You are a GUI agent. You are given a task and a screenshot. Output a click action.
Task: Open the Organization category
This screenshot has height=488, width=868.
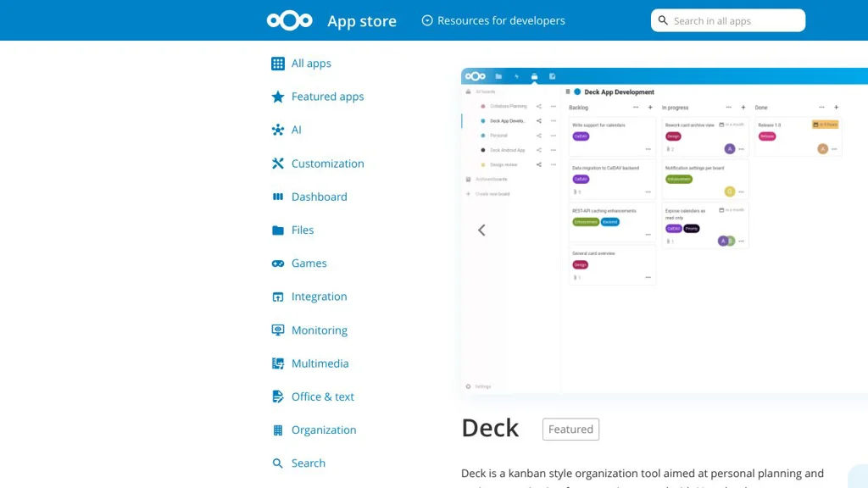click(x=324, y=430)
